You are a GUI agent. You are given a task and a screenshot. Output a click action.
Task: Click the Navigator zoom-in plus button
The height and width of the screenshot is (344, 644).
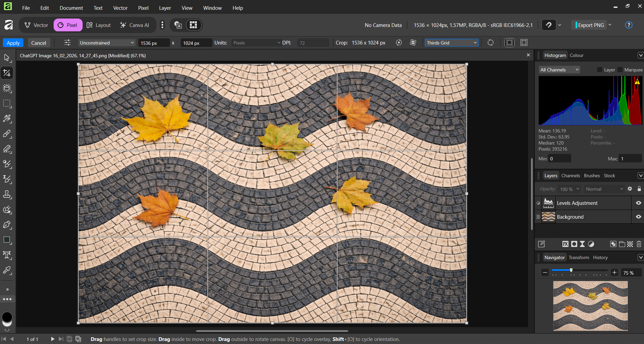(614, 273)
